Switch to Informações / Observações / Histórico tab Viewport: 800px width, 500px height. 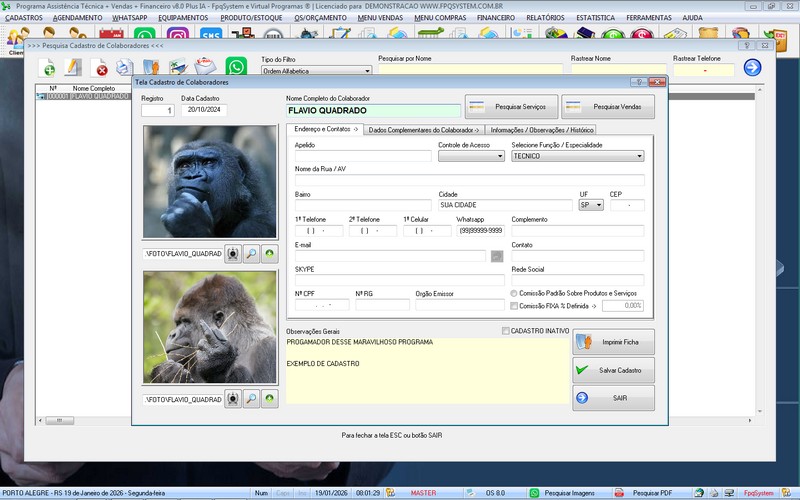point(541,130)
